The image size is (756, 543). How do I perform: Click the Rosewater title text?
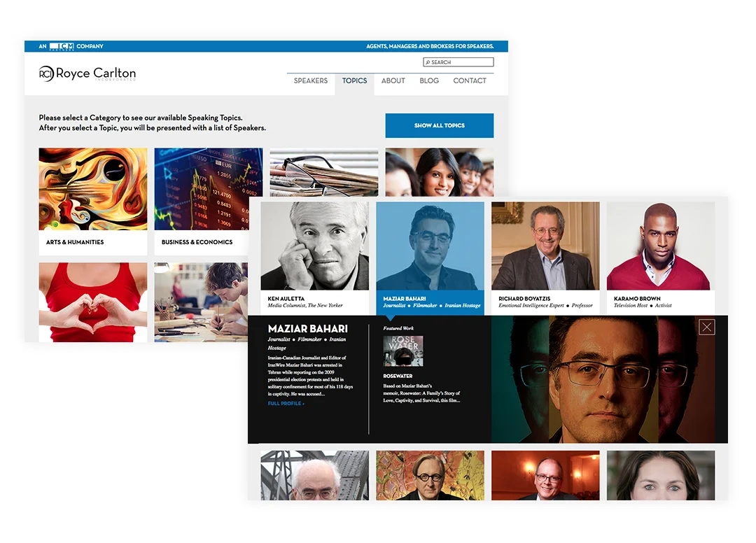(398, 376)
